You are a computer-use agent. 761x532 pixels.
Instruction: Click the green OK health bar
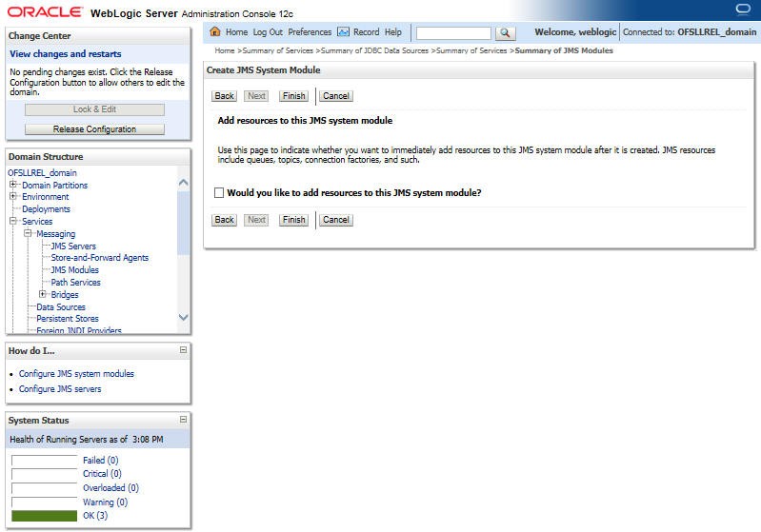[44, 516]
